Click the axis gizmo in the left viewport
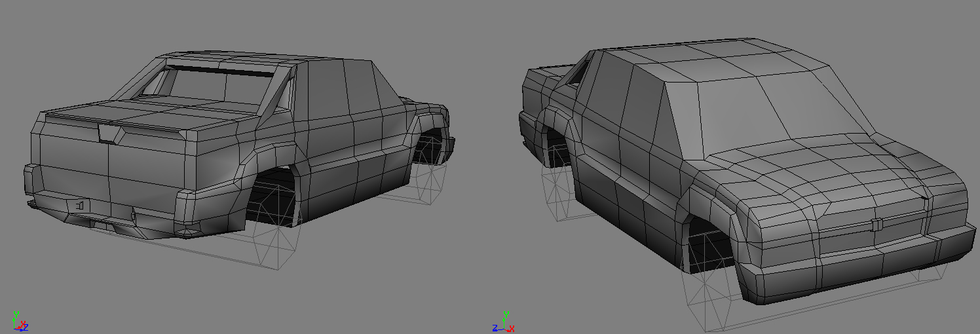 tap(19, 322)
